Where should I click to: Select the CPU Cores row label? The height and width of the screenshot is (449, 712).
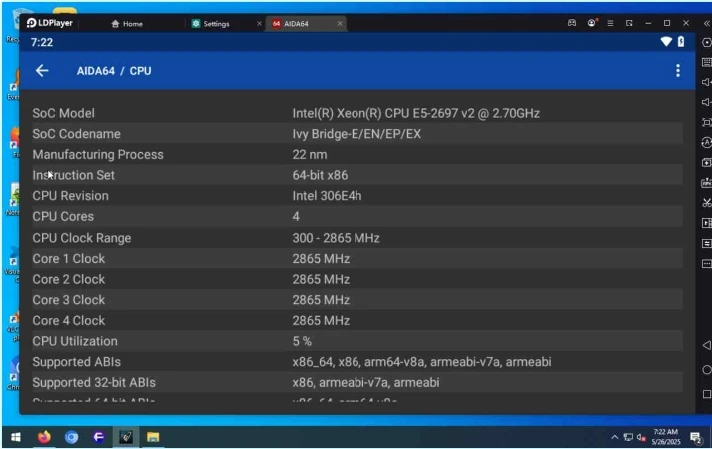pos(63,217)
